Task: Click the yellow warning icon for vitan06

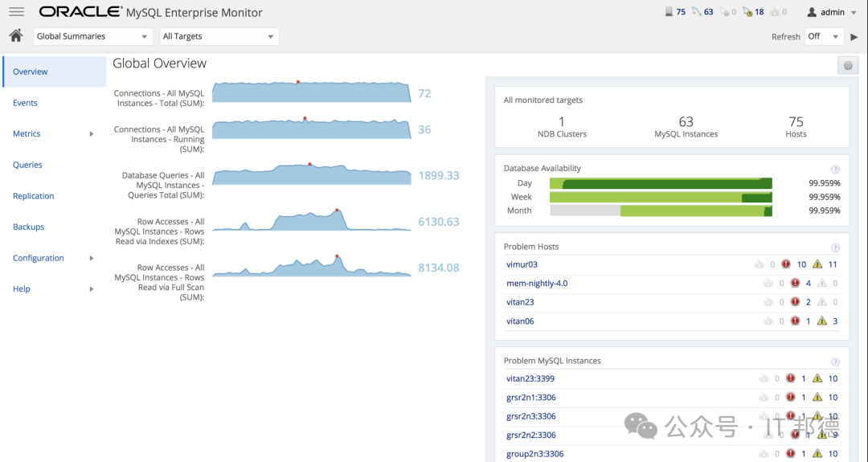Action: click(822, 321)
